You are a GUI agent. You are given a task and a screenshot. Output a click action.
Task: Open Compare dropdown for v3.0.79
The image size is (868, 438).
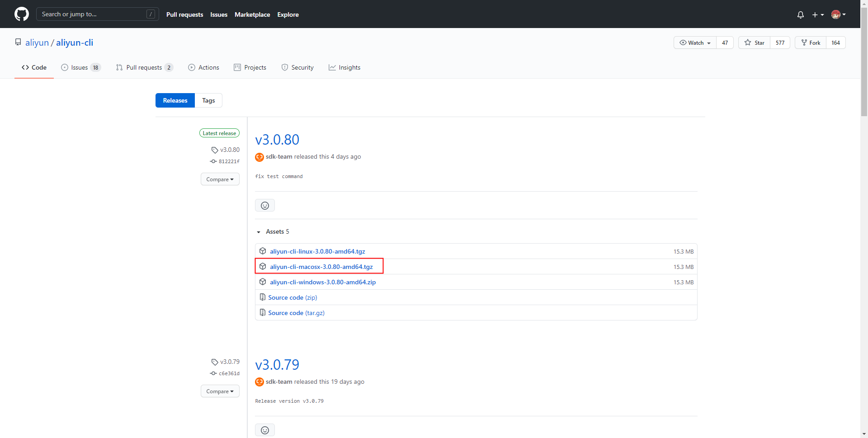(x=220, y=391)
